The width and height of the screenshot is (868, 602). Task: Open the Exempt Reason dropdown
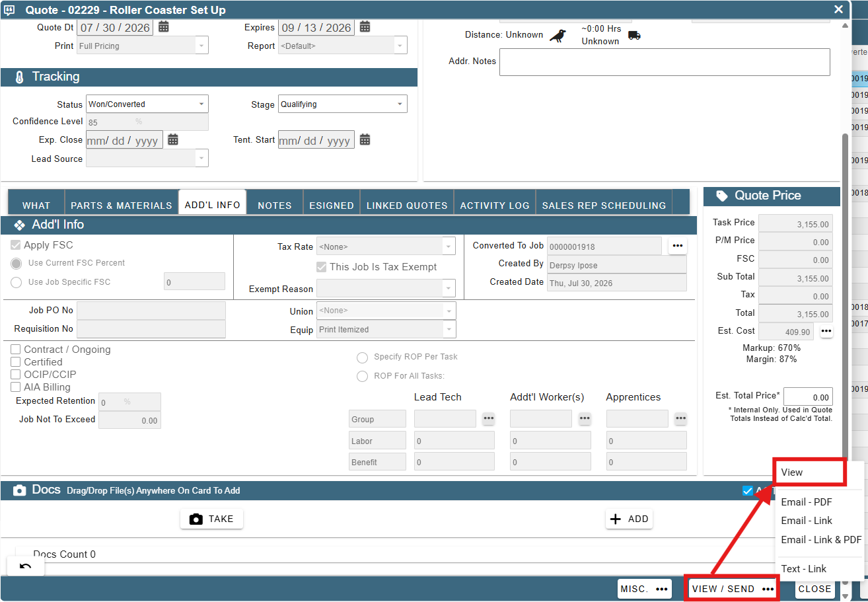pos(386,289)
